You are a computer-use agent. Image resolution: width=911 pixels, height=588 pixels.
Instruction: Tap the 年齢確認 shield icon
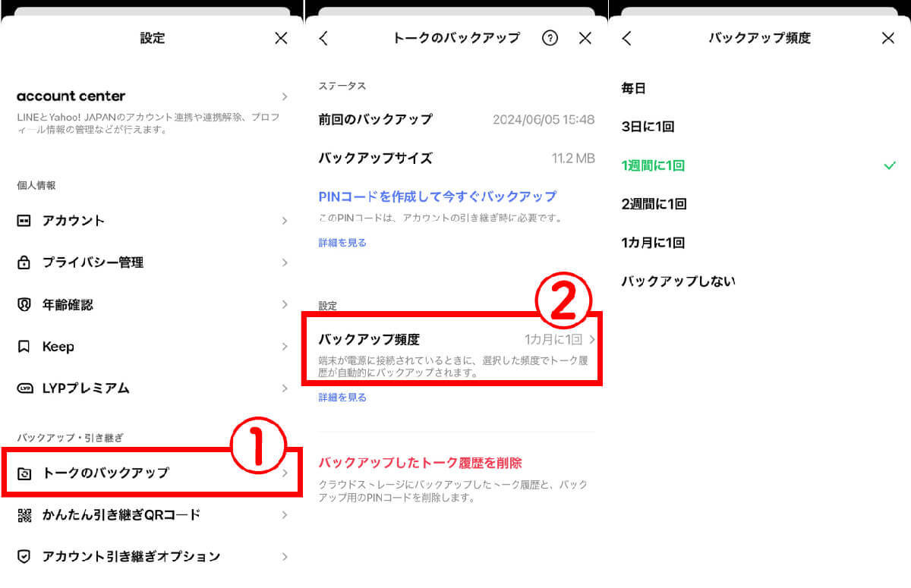(x=24, y=304)
